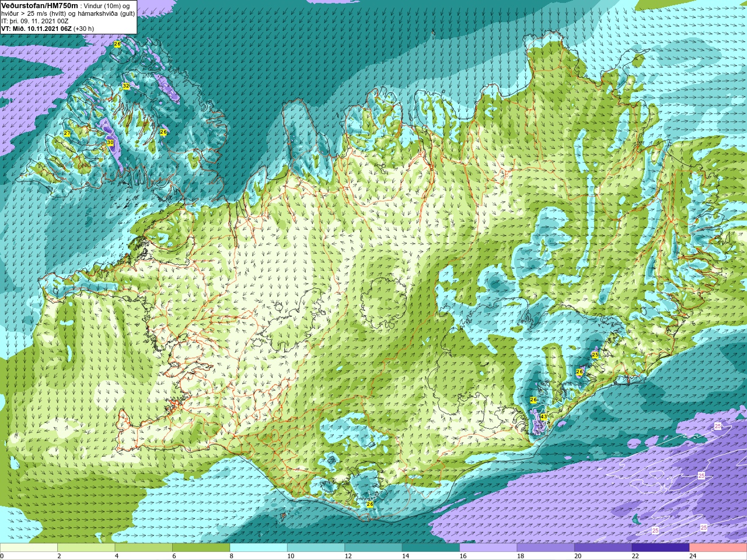
Task: Select the yellow gust label 27
Action: (67, 134)
